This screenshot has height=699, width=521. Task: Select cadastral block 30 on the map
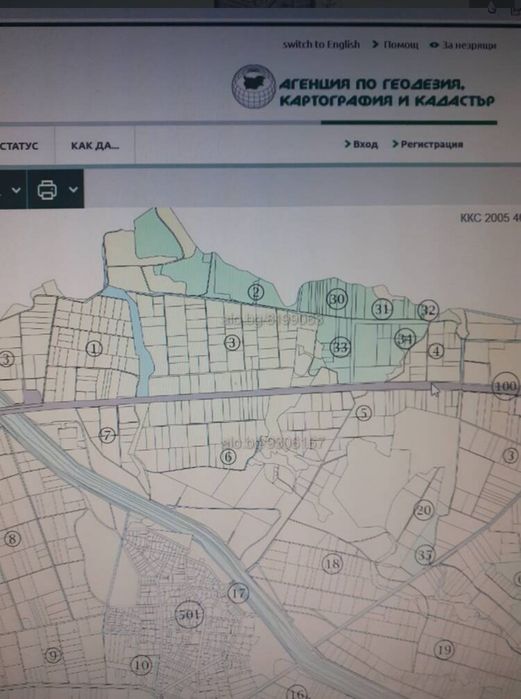tap(337, 299)
